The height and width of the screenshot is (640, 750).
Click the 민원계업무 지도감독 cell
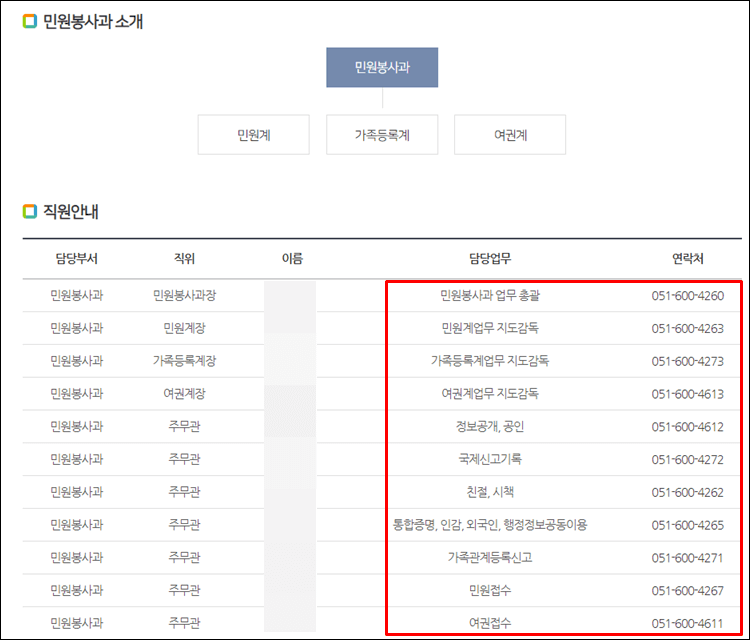pyautogui.click(x=490, y=328)
